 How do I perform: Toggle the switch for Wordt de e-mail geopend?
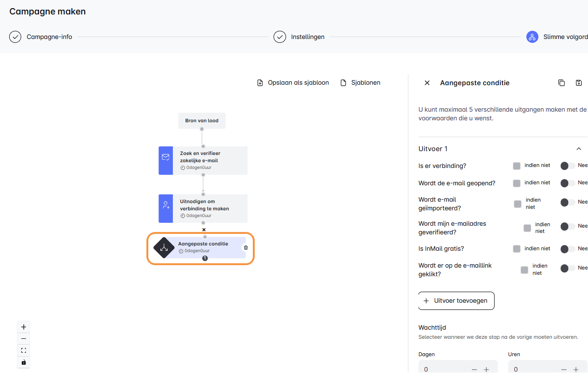(x=568, y=183)
